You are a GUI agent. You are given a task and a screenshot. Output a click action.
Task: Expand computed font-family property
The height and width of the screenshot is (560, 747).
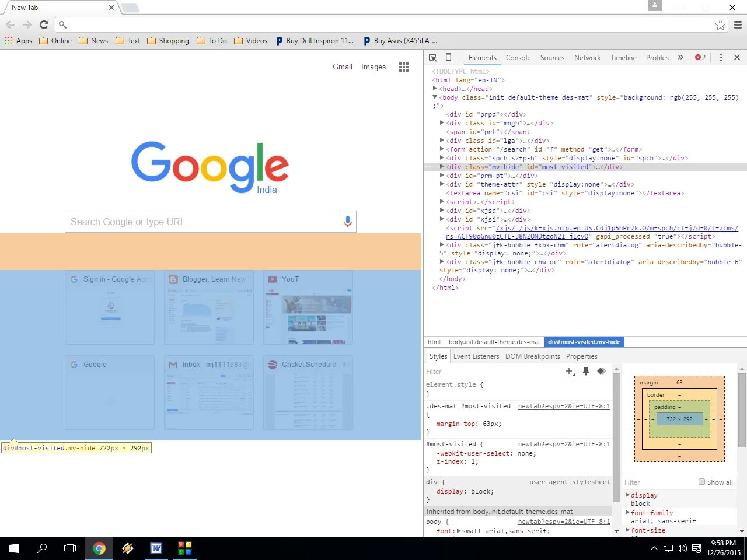(627, 512)
